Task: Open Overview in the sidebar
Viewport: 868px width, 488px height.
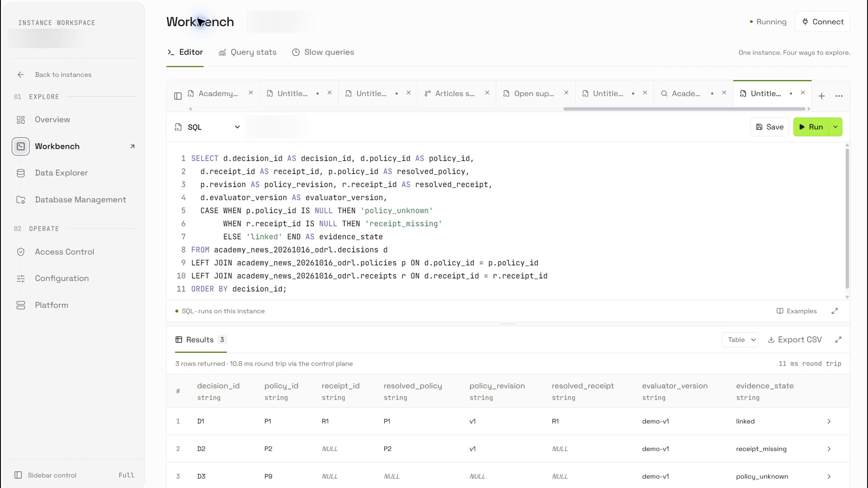Action: pyautogui.click(x=52, y=120)
